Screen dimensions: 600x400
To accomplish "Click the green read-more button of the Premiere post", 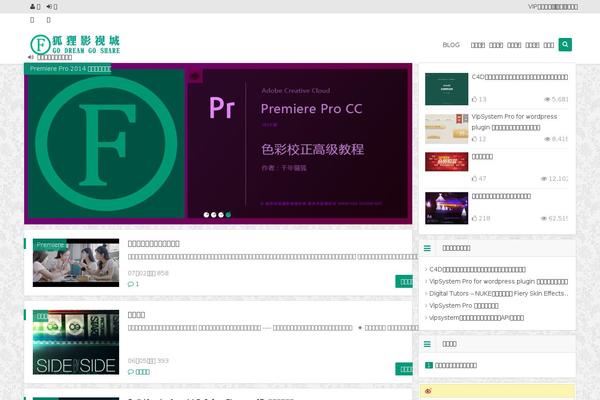I will click(x=404, y=281).
